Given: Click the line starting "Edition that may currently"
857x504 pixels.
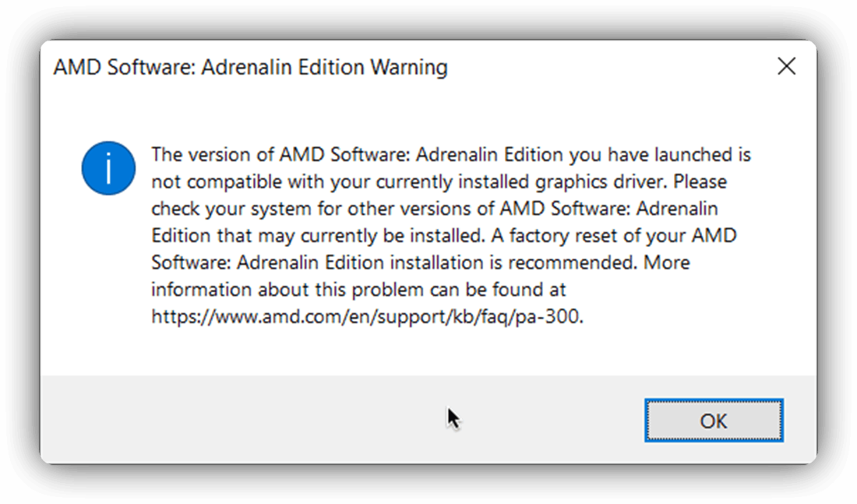Looking at the screenshot, I should pos(444,235).
